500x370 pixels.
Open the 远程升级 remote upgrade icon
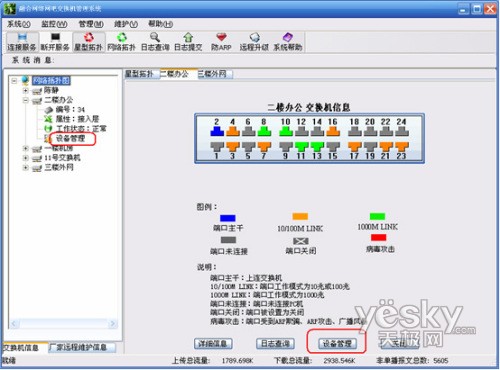[254, 42]
